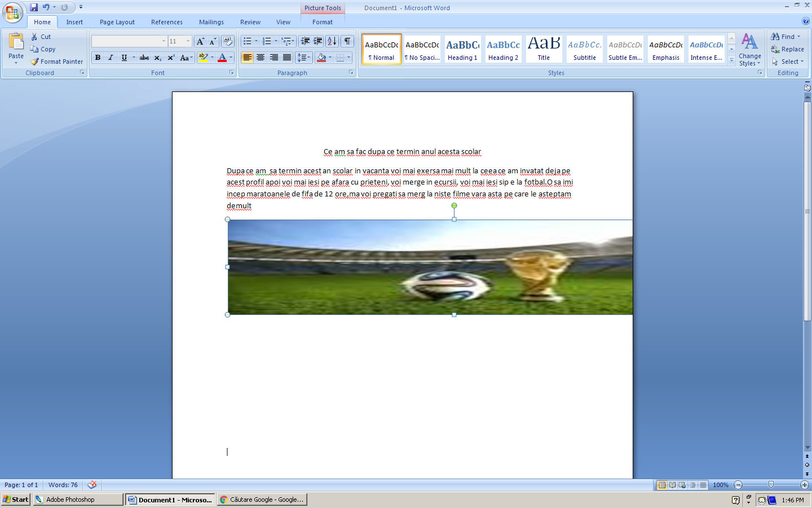Switch to Full Screen Reading view
The image size is (812, 508).
point(672,485)
